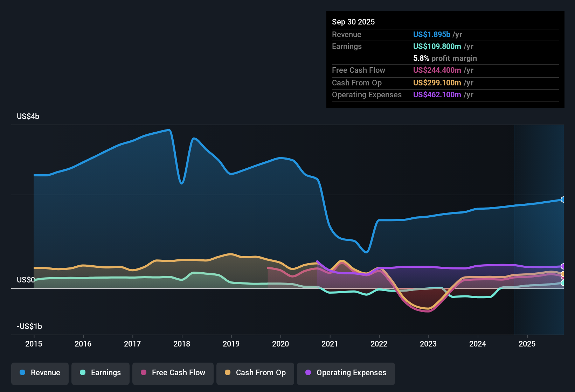The image size is (575, 392).
Task: Click the Operating Expenses endpoint marker
Action: pyautogui.click(x=563, y=266)
